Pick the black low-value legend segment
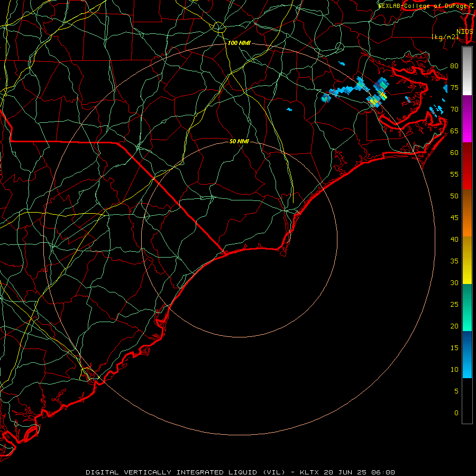Viewport: 476px width, 476px height. (467, 401)
